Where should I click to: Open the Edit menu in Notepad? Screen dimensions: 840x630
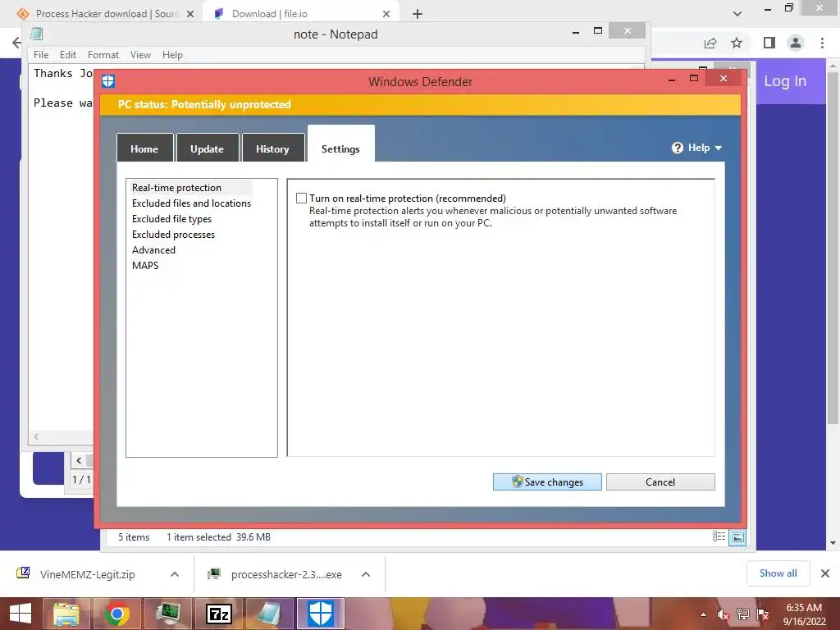(67, 55)
